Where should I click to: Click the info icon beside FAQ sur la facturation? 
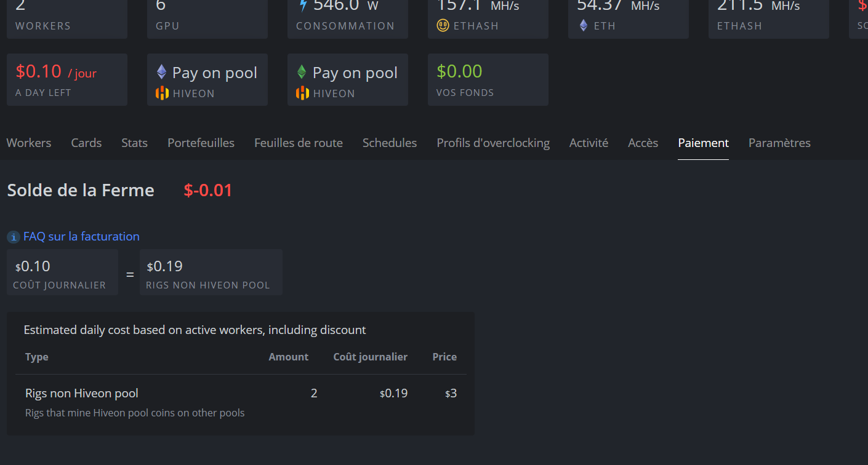(x=14, y=237)
